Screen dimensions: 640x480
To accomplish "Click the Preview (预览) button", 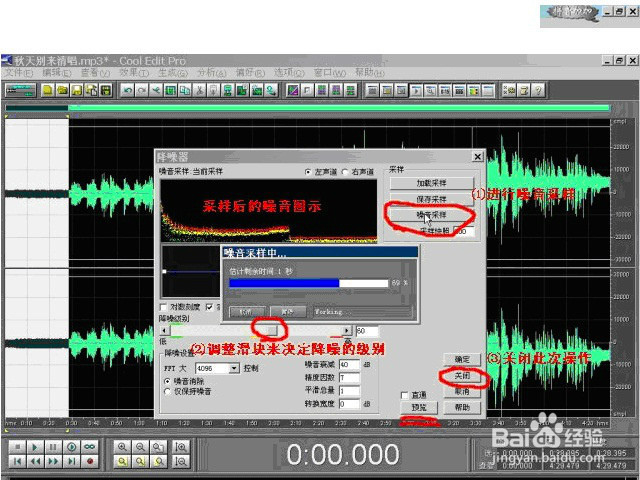I will click(x=419, y=407).
